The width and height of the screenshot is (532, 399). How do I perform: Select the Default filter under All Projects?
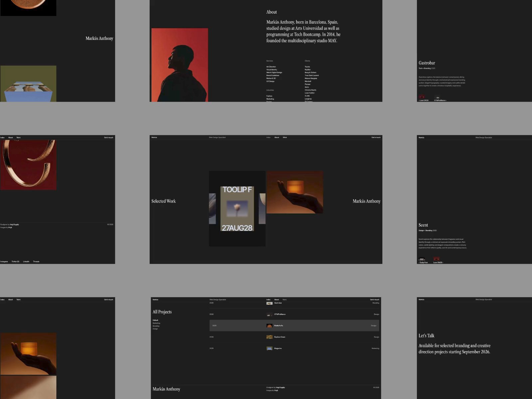155,320
